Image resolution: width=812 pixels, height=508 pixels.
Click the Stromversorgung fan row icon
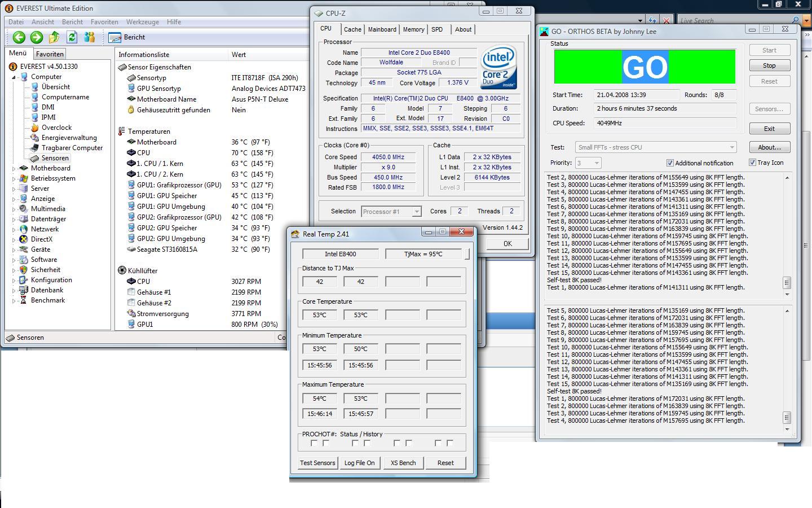point(131,313)
